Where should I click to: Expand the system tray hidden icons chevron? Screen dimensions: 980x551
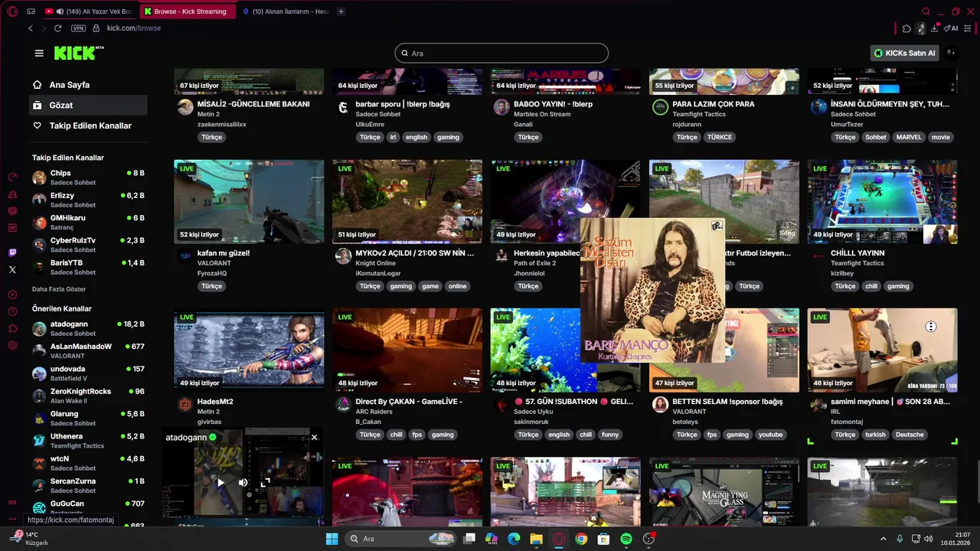pyautogui.click(x=883, y=539)
